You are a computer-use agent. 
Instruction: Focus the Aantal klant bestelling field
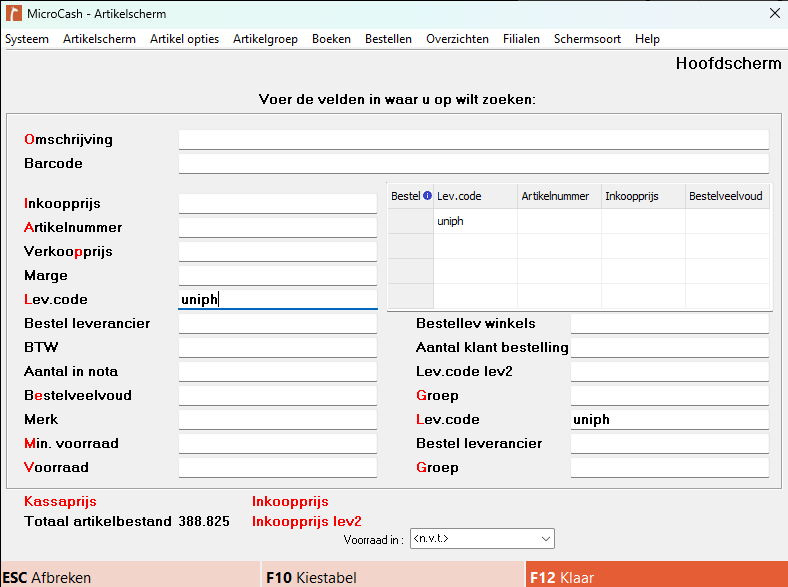(x=669, y=348)
